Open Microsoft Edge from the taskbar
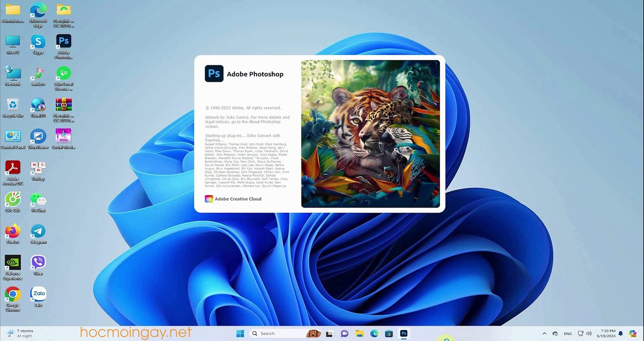Image resolution: width=644 pixels, height=341 pixels. click(374, 333)
